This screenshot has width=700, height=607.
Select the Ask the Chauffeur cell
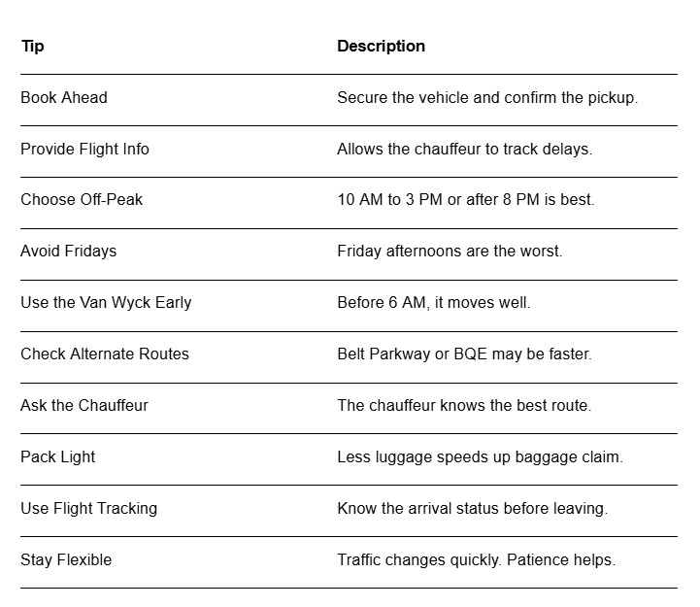click(x=84, y=405)
